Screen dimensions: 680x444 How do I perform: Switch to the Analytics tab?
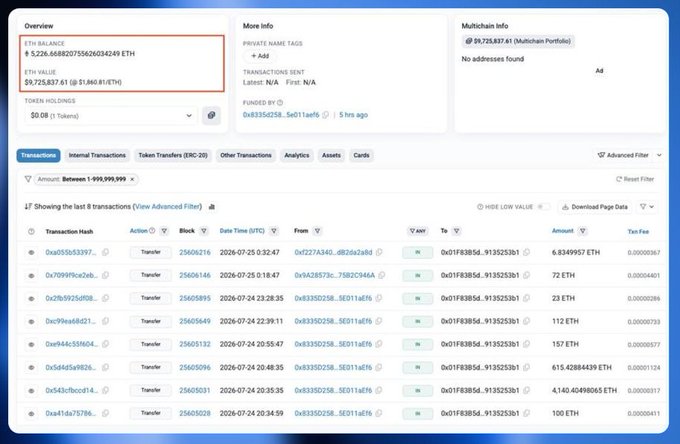[x=297, y=155]
